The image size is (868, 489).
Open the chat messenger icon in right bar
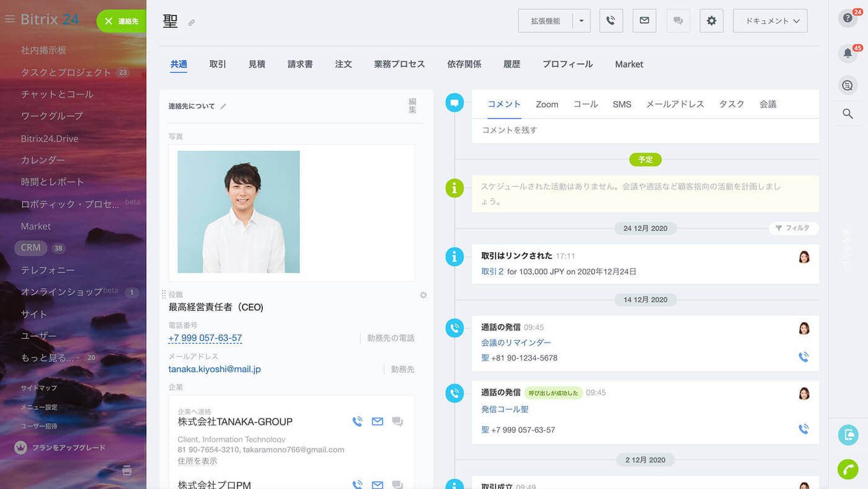(x=848, y=85)
